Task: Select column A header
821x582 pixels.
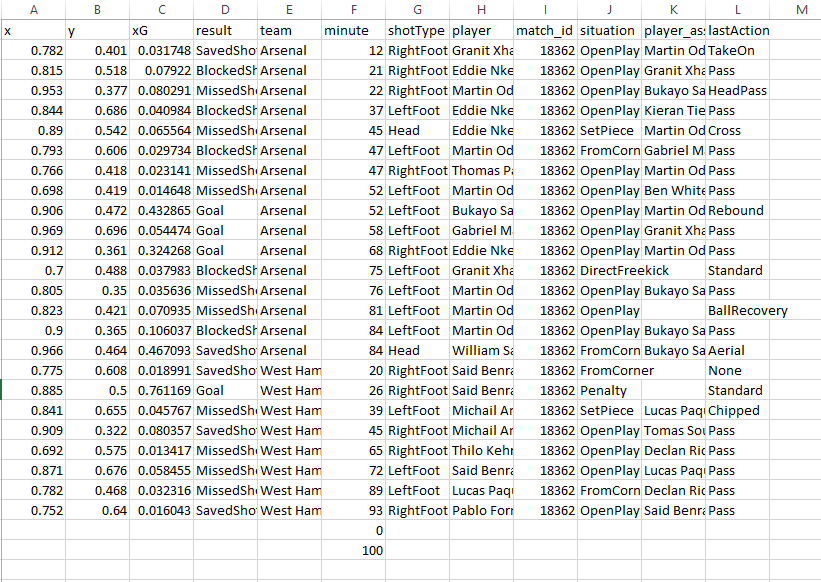Action: click(x=34, y=10)
